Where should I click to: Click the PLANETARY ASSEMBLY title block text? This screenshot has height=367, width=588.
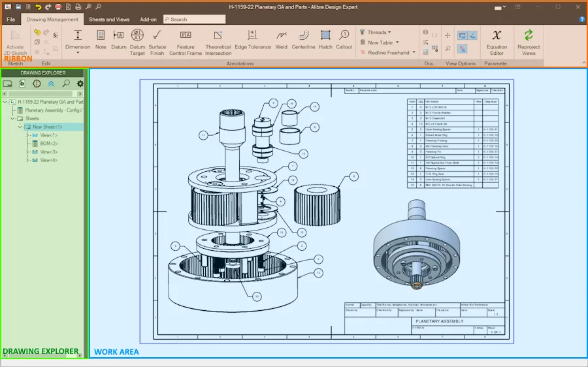[x=440, y=321]
